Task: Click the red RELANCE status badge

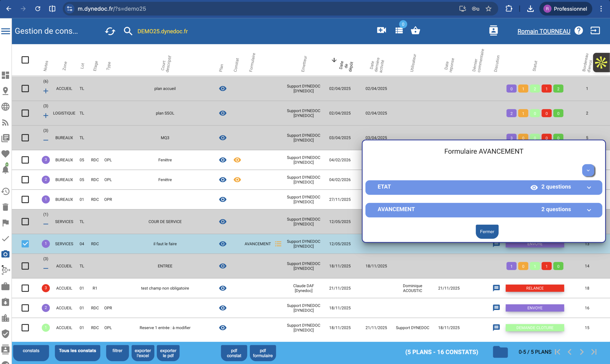Action: (x=535, y=288)
